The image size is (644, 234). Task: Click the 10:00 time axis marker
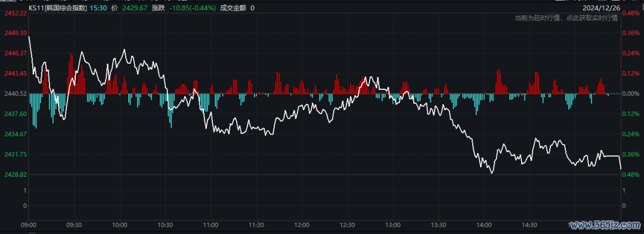point(119,224)
